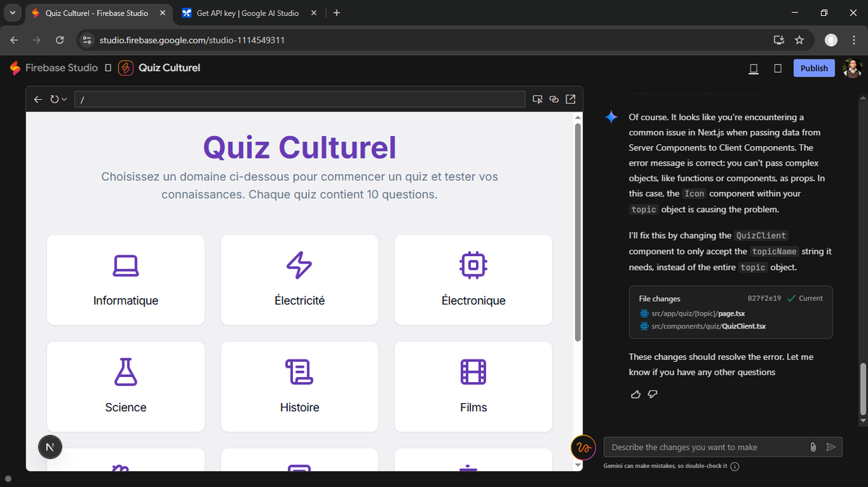Click the Gemini sparkle icon in chat
This screenshot has height=487, width=868.
(611, 117)
